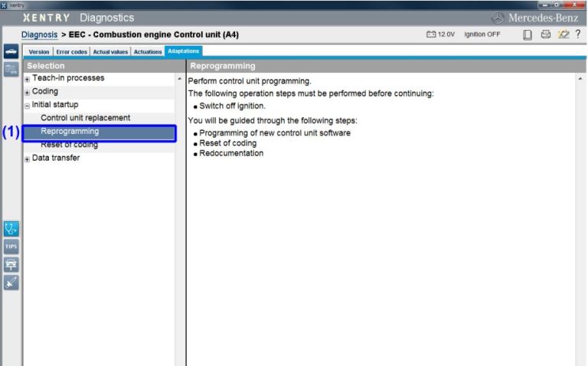Open help with the question mark icon

pos(578,34)
